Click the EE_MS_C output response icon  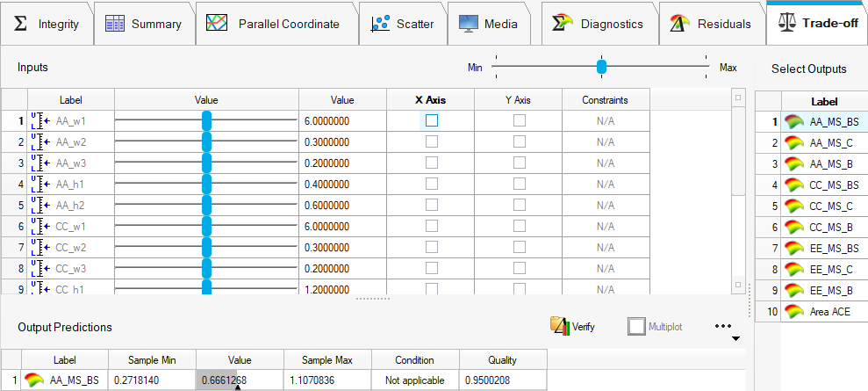[794, 269]
